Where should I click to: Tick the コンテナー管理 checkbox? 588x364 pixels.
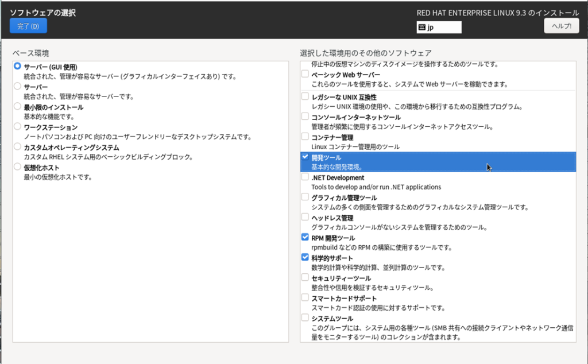click(x=305, y=137)
